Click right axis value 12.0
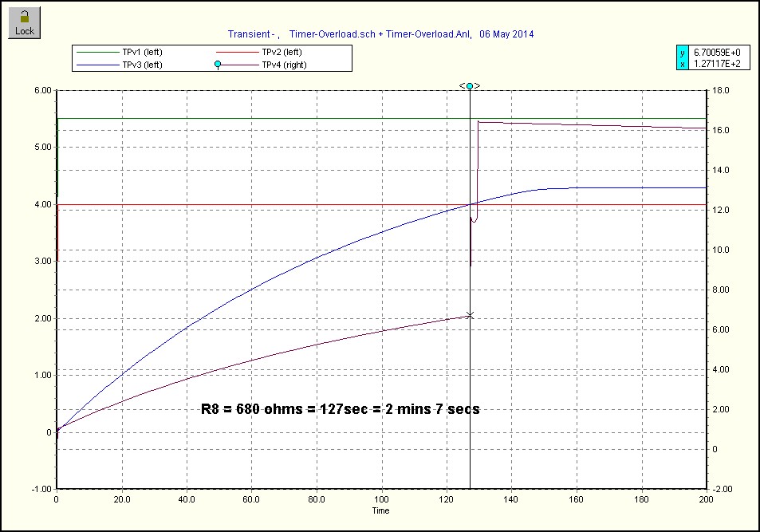The height and width of the screenshot is (532, 760). coord(721,210)
